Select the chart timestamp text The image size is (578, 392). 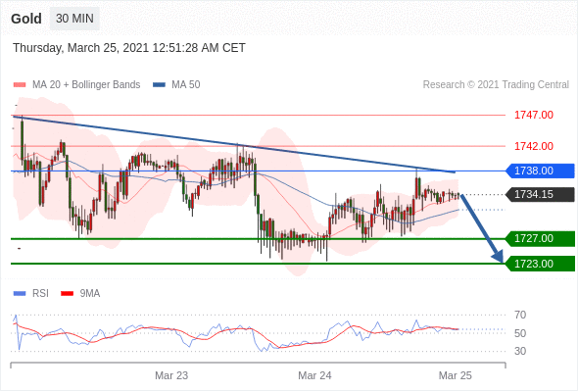pos(129,48)
